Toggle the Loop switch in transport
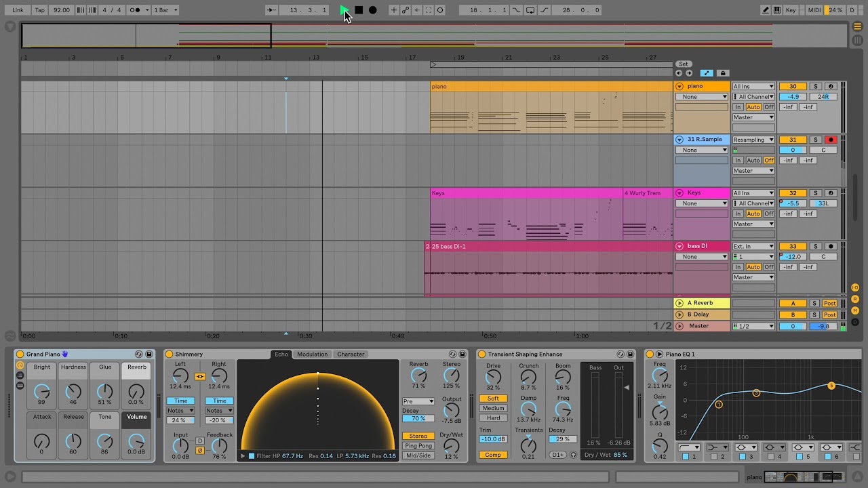Viewport: 868px width, 488px height. pyautogui.click(x=530, y=10)
